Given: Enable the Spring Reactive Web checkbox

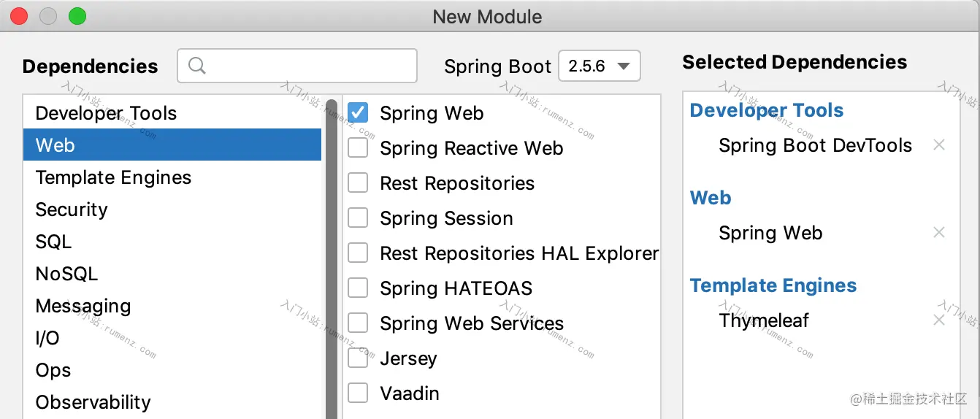Looking at the screenshot, I should pos(358,147).
